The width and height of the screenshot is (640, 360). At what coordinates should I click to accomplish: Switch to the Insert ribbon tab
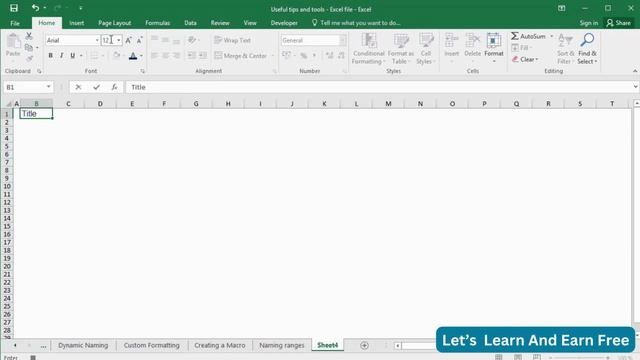tap(77, 23)
